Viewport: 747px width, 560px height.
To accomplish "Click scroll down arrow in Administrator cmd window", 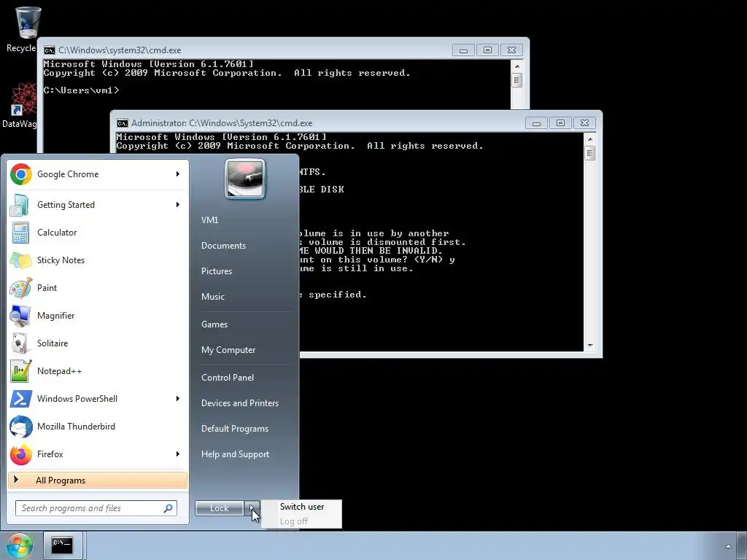I will pos(589,346).
